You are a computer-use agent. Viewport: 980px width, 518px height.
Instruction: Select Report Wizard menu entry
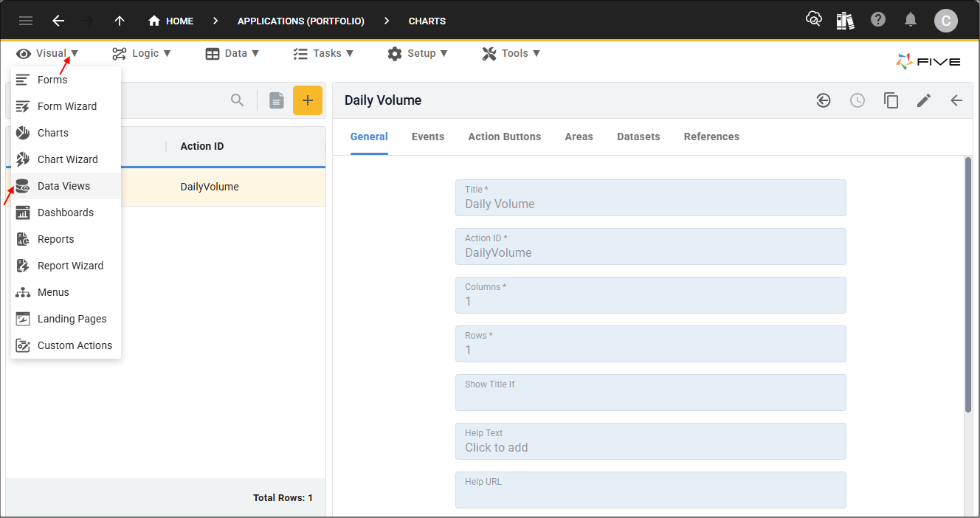click(66, 266)
